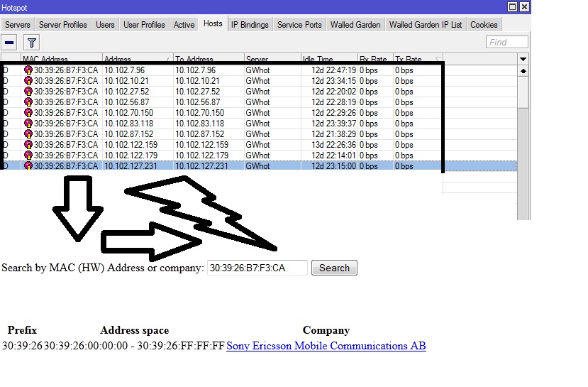
Task: Click host icon in row 10.102.87.152
Action: (28, 134)
